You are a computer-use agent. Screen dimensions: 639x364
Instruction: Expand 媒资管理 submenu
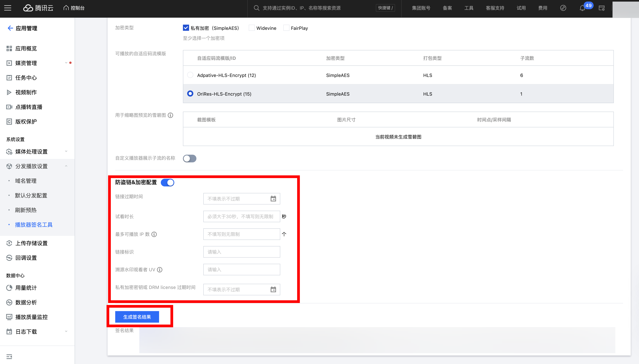[x=66, y=63]
